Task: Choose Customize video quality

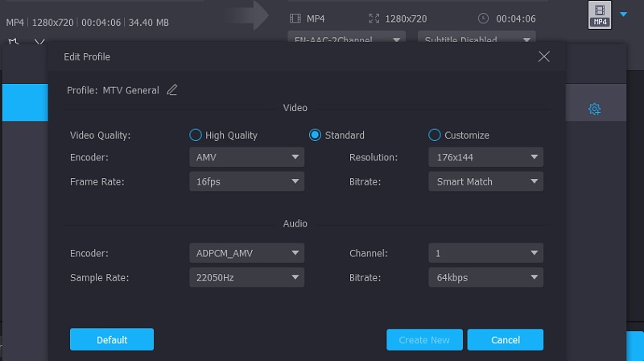Action: click(435, 135)
